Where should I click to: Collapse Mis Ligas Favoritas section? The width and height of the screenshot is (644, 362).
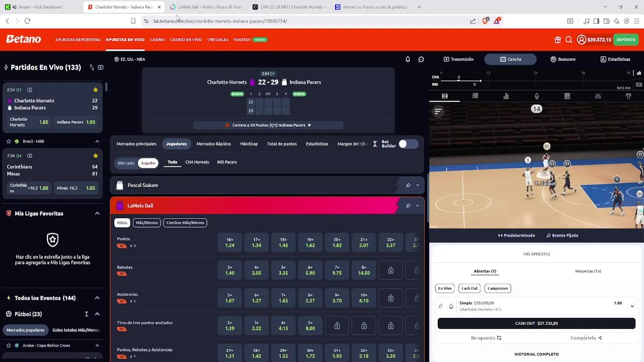click(97, 214)
